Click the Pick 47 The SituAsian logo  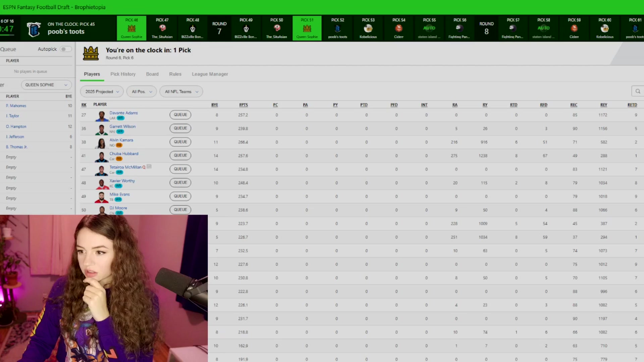tap(162, 28)
